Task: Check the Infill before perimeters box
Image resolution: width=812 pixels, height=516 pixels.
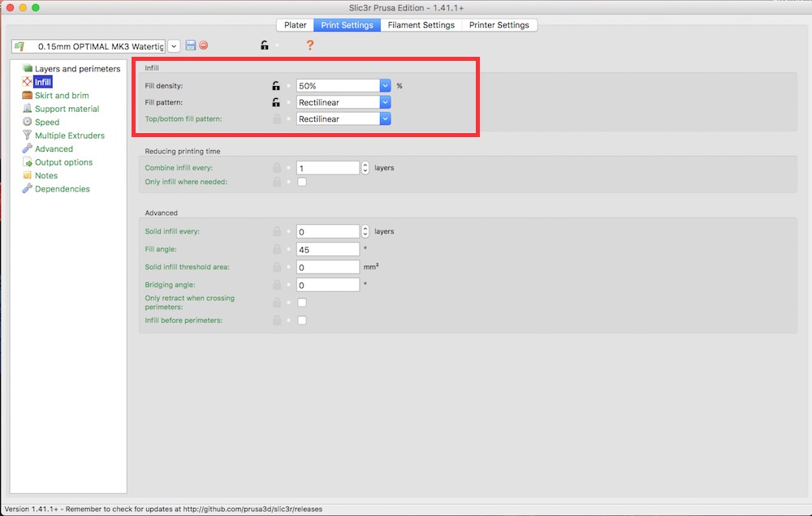Action: tap(302, 320)
